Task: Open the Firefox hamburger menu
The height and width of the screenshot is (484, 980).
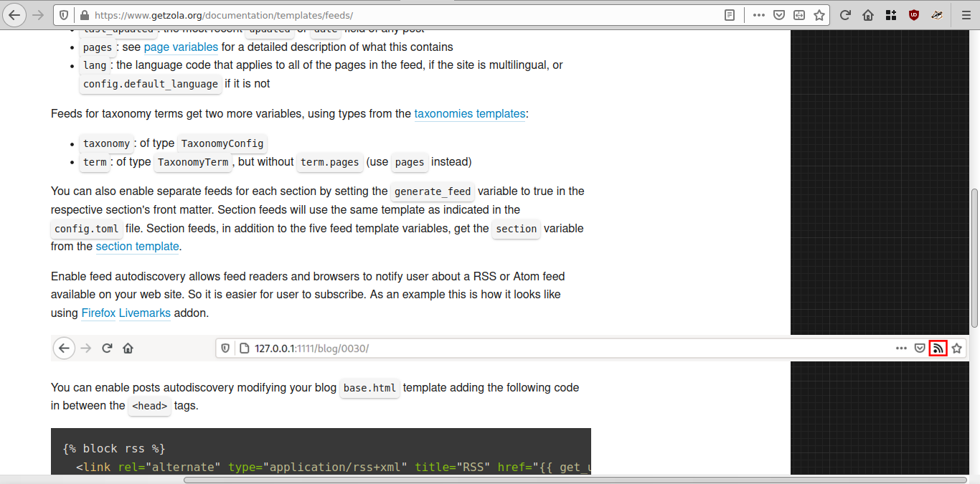Action: point(966,14)
